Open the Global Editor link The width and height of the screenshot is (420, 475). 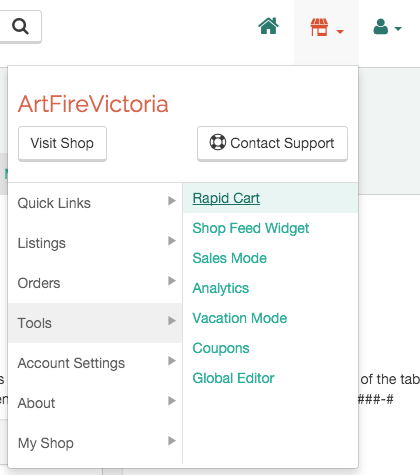(x=233, y=378)
